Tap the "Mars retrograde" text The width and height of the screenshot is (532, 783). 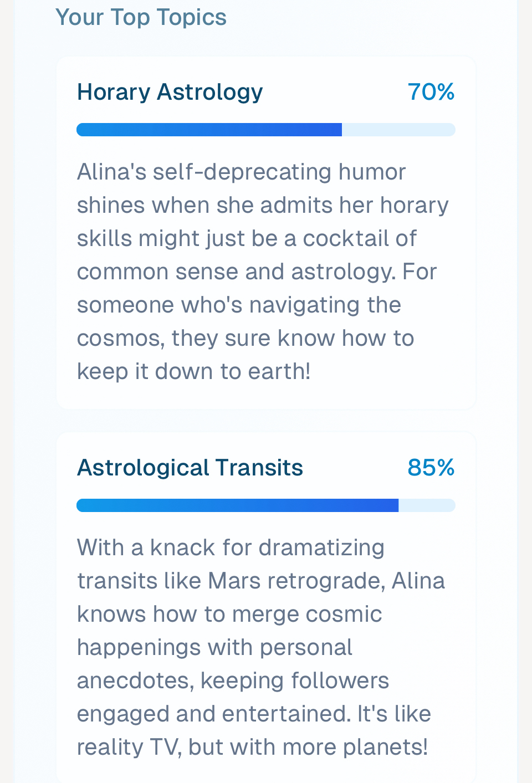[x=296, y=581]
